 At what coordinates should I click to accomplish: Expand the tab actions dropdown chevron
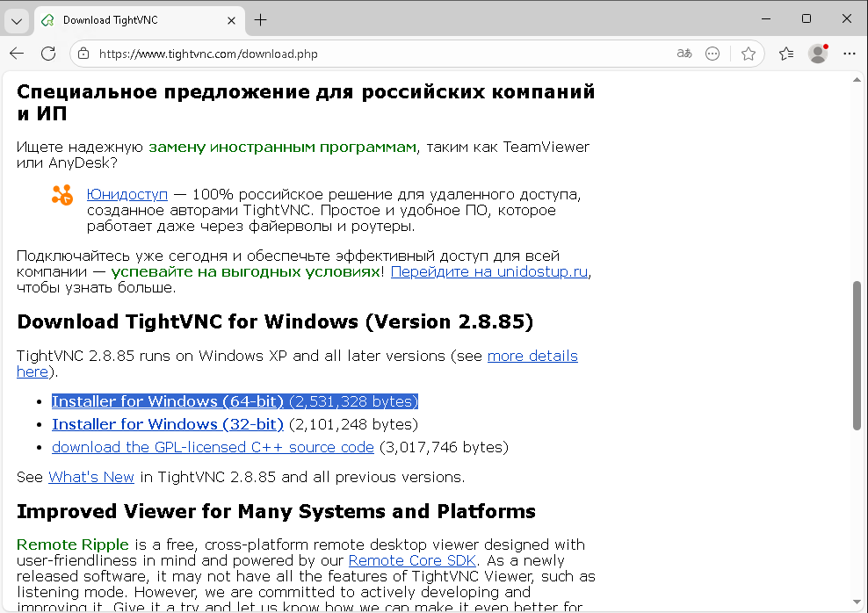(17, 19)
